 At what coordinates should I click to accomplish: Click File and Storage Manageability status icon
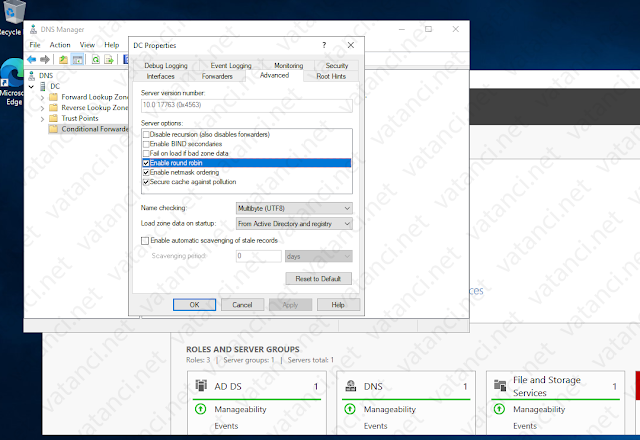click(x=499, y=409)
